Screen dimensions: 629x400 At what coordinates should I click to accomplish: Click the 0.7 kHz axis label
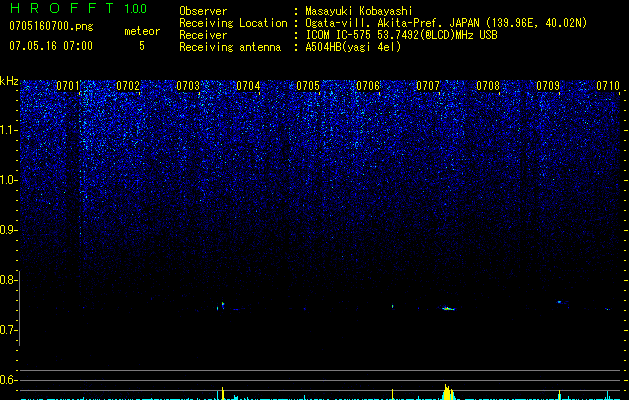(9, 330)
